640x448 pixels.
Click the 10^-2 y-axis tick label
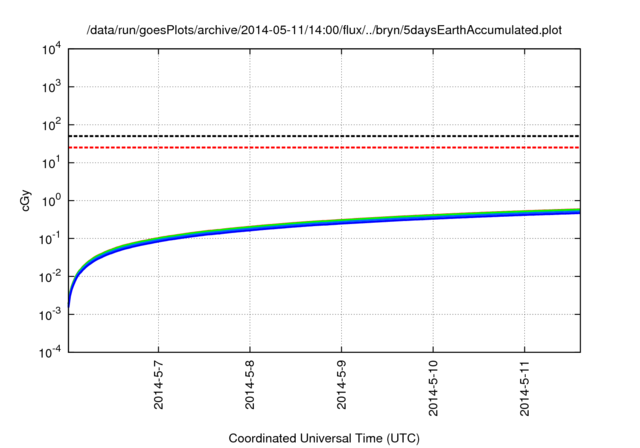51,277
